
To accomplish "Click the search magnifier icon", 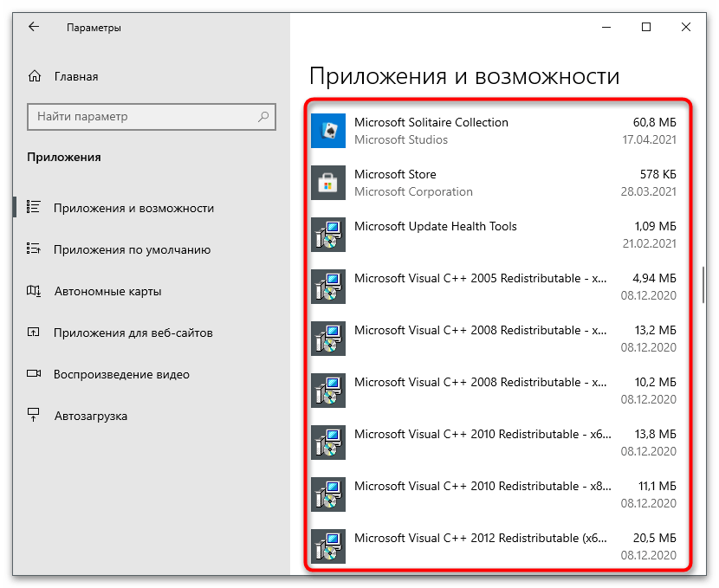I will 263,116.
